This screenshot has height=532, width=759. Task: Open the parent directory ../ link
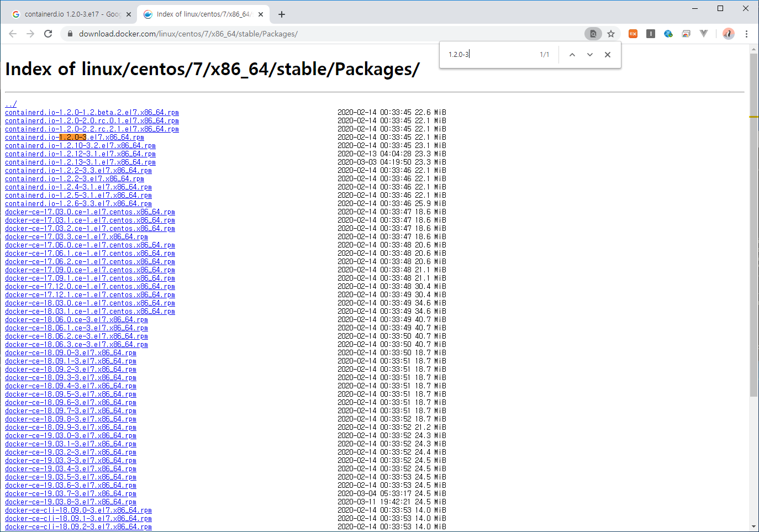click(11, 104)
